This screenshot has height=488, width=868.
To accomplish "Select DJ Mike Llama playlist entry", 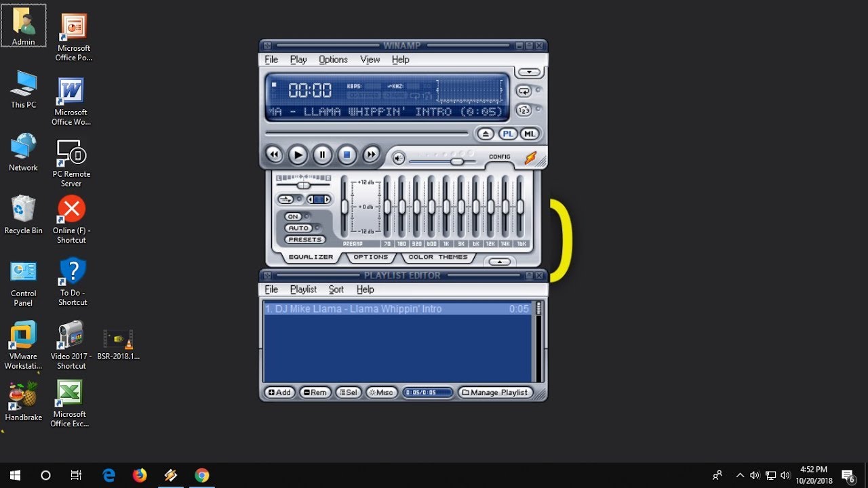I will click(397, 309).
